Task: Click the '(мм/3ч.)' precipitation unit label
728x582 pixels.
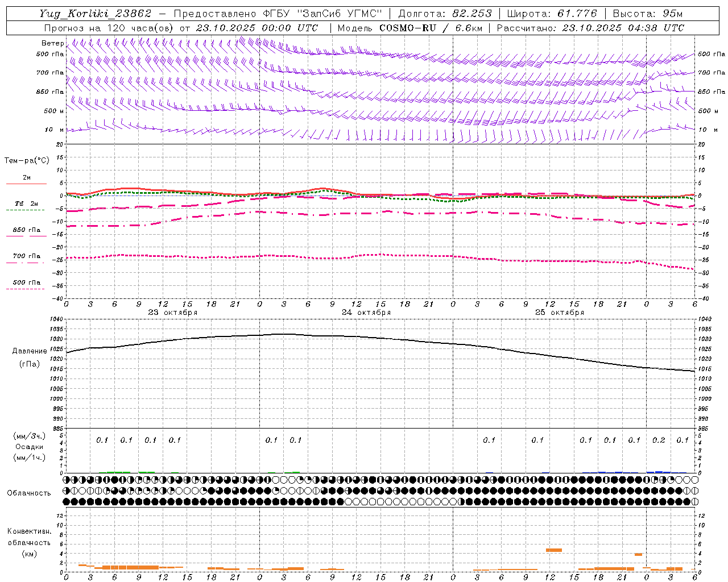Action: coord(30,436)
